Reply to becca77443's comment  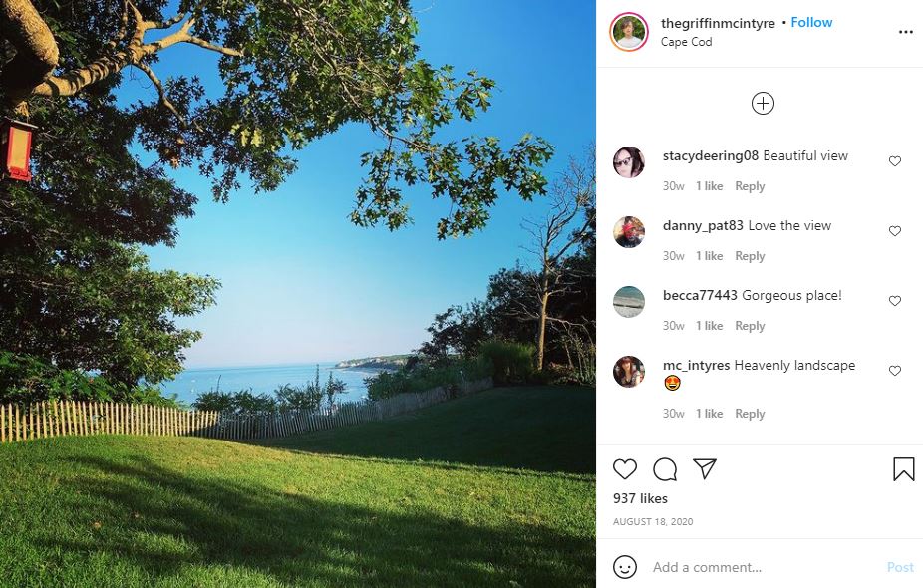pos(750,326)
